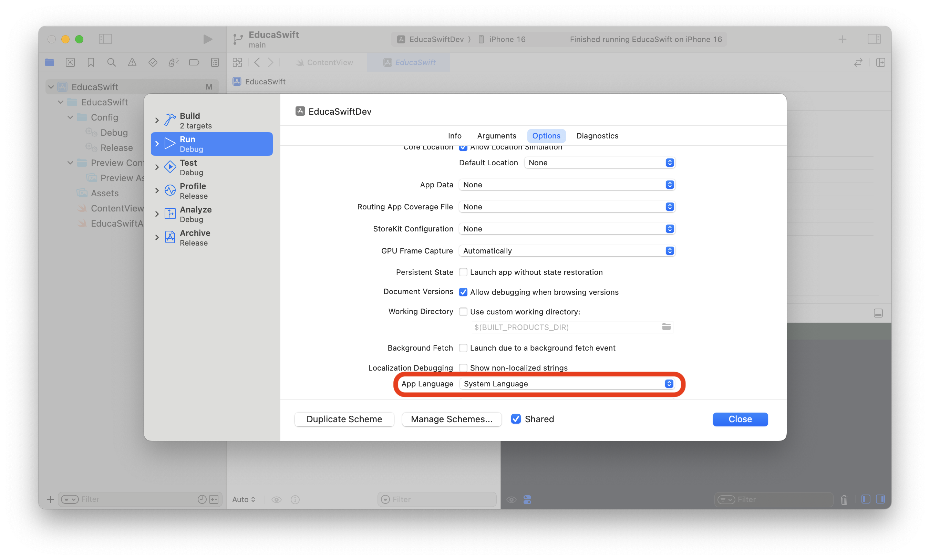Go back with the left chevron

click(x=257, y=62)
